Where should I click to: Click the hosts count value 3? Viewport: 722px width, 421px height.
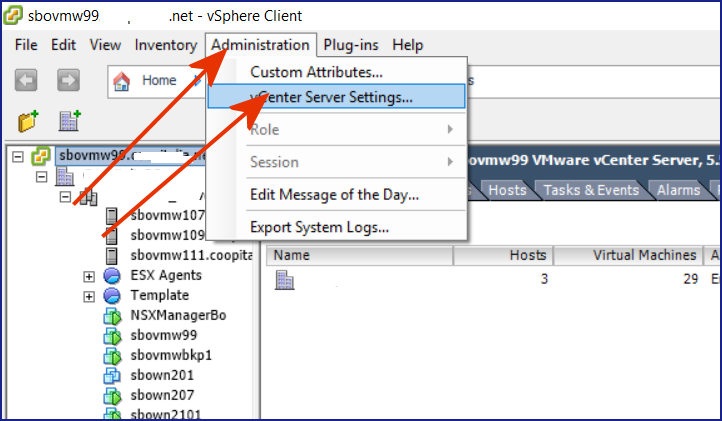click(x=544, y=279)
